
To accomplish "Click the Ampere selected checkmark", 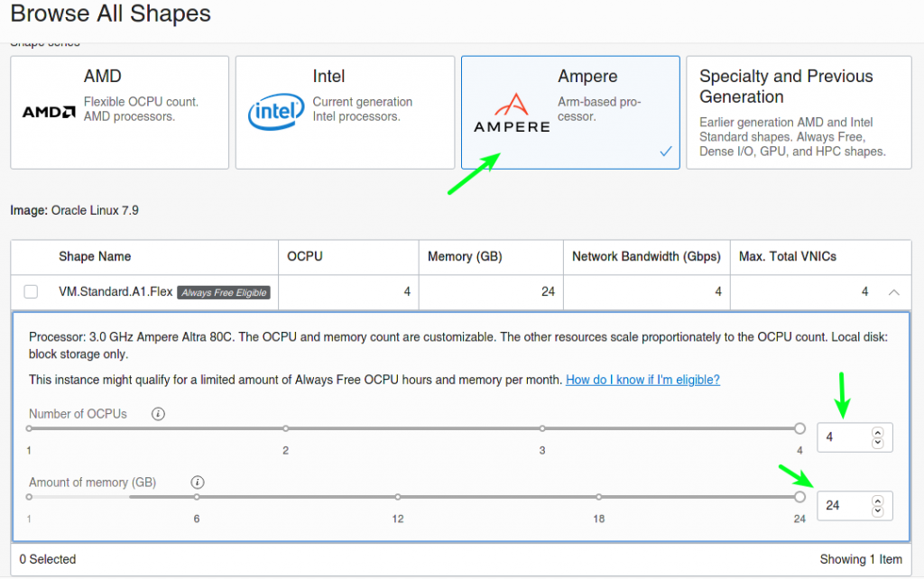I will pos(666,152).
